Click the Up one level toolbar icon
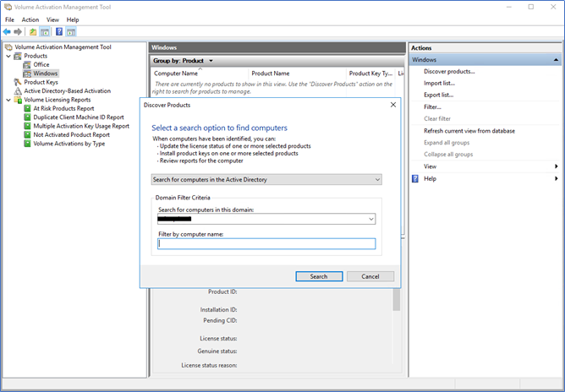The height and width of the screenshot is (392, 565). point(33,32)
